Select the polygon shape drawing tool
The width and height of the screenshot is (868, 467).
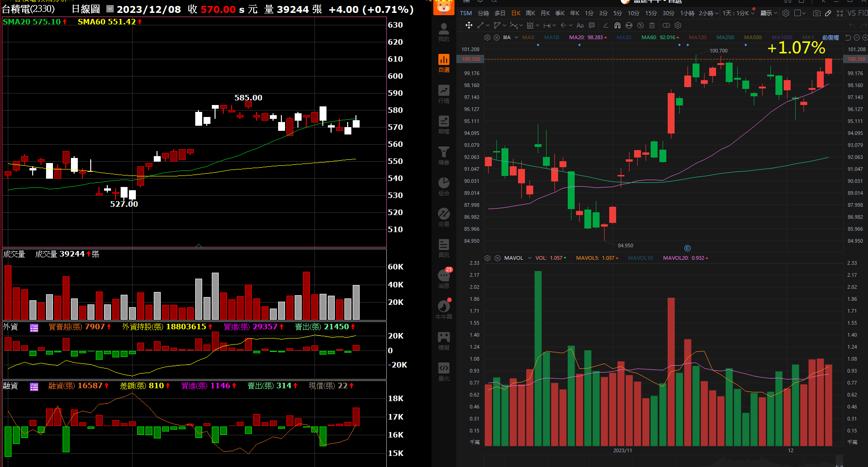click(497, 25)
